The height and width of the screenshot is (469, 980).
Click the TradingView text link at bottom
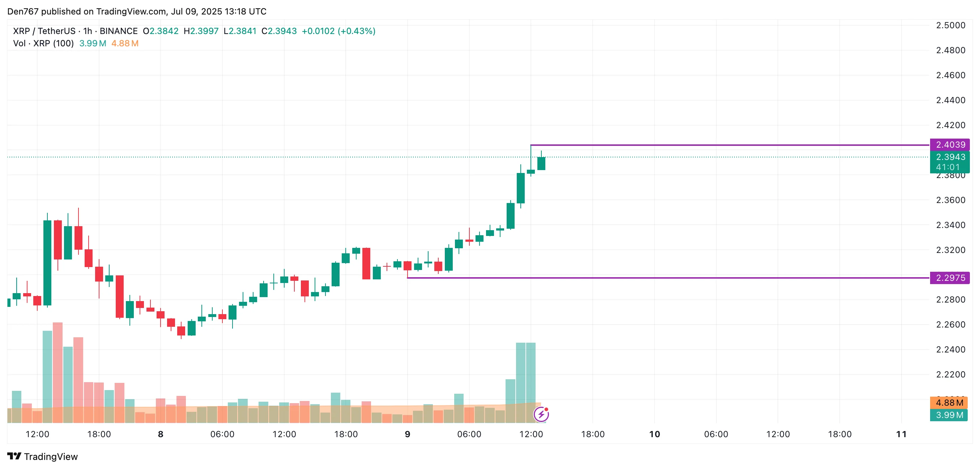(x=51, y=456)
